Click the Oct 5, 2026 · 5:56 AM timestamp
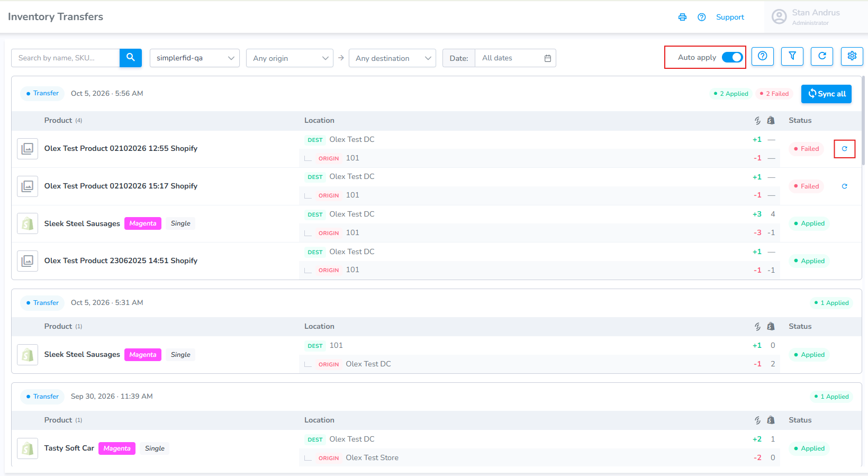Viewport: 868px width, 476px height. (x=107, y=94)
